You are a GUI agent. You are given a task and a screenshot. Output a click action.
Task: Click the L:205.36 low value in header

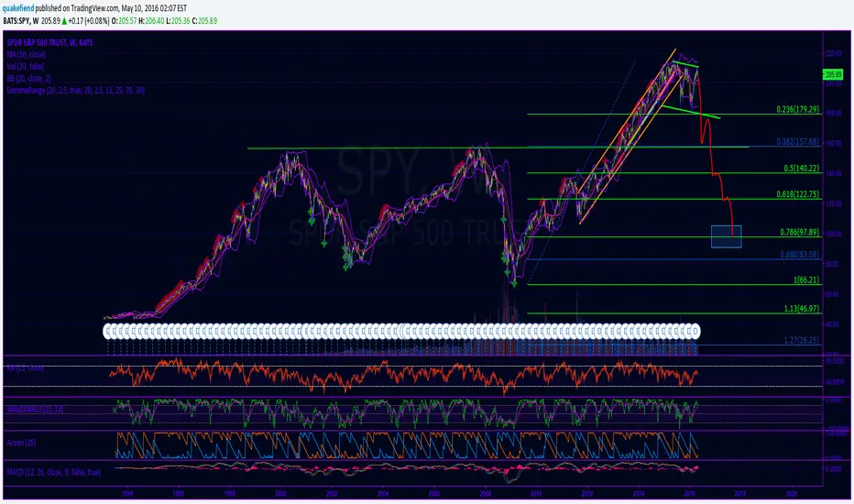[x=178, y=21]
